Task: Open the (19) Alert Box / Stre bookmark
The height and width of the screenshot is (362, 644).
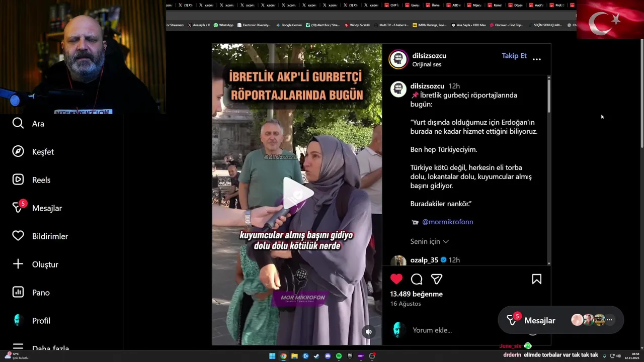Action: coord(323,25)
